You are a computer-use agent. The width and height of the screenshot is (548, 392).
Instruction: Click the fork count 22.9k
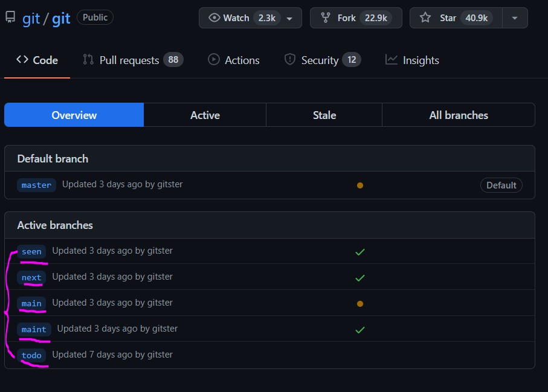[376, 18]
